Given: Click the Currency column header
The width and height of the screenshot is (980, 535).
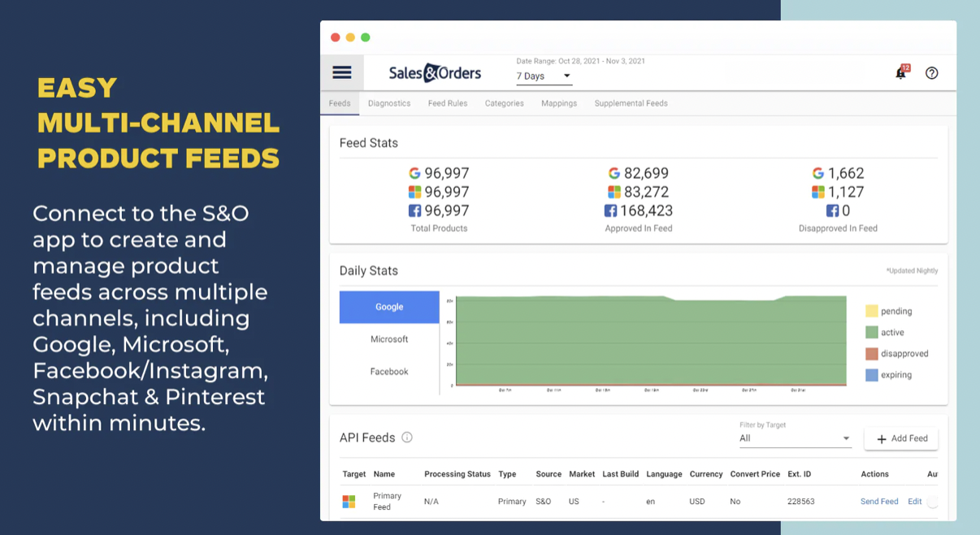Looking at the screenshot, I should pyautogui.click(x=706, y=474).
